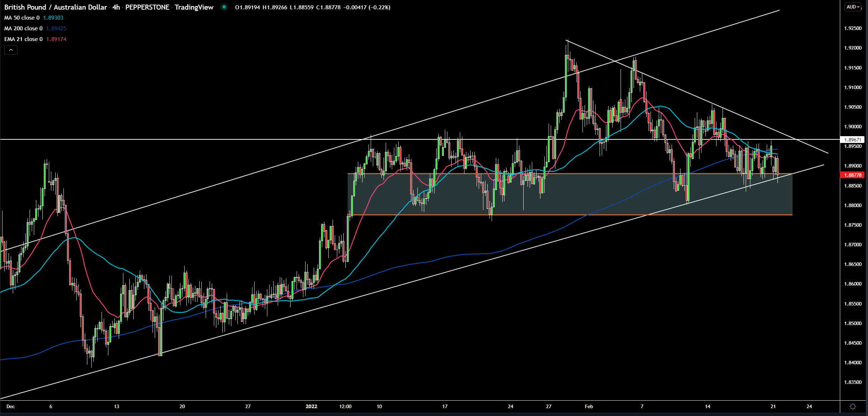This screenshot has width=868, height=416.
Task: Click 1.91000 on the price axis
Action: coord(853,87)
